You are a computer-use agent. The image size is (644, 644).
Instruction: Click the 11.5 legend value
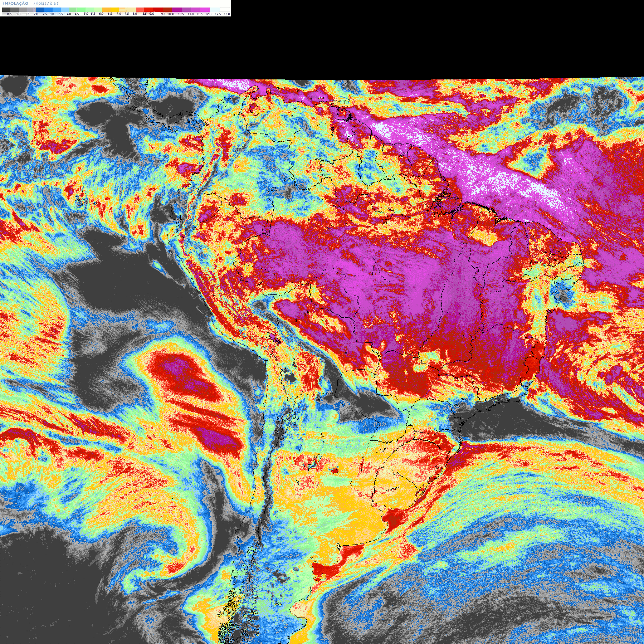pyautogui.click(x=199, y=14)
